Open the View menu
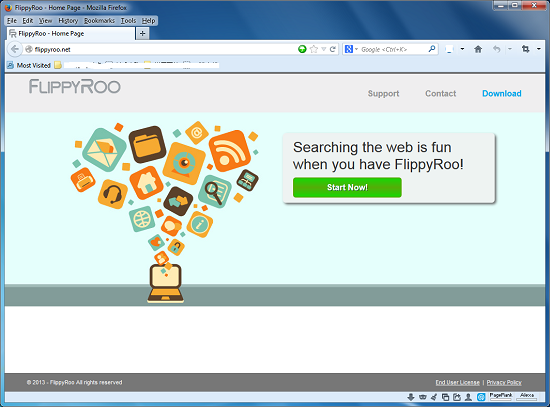 coord(45,21)
